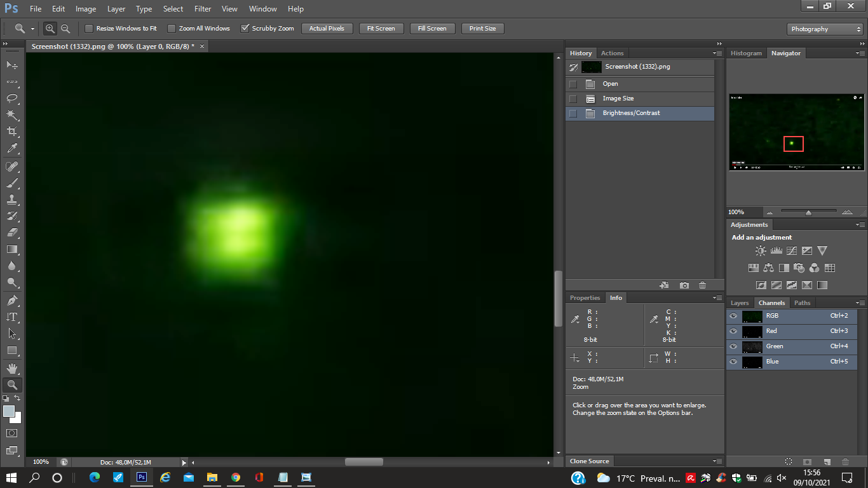Select the Magic Wand tool
The width and height of the screenshot is (868, 488).
11,115
